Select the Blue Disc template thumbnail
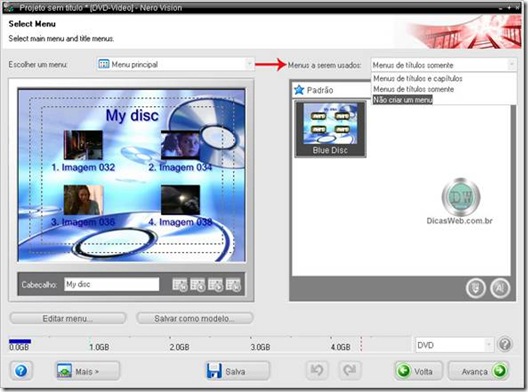528x392 pixels. pyautogui.click(x=330, y=129)
